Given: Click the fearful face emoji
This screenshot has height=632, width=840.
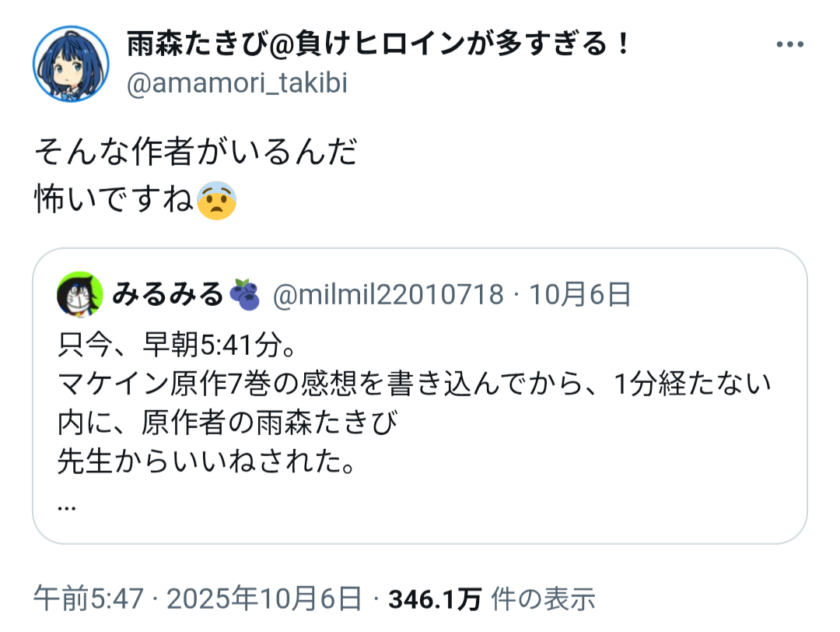Looking at the screenshot, I should [216, 202].
